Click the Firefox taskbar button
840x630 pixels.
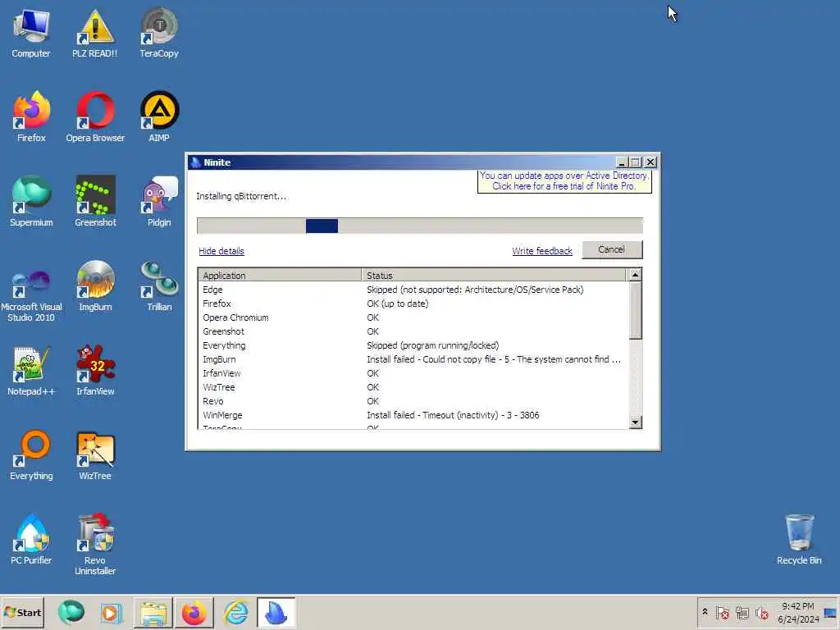(194, 612)
